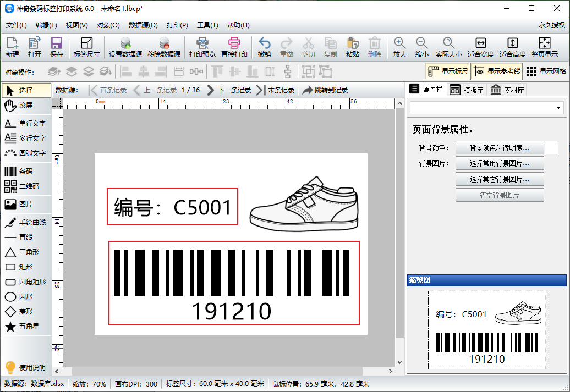Open the 数据源(D) menu
This screenshot has width=570, height=392.
tap(143, 25)
